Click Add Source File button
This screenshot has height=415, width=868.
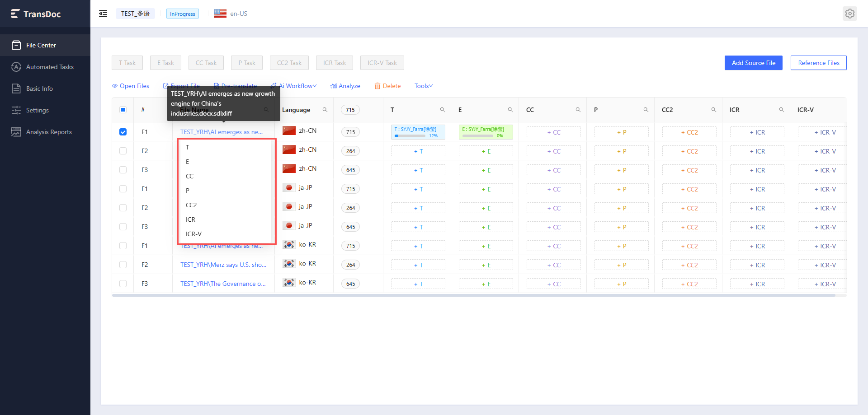(754, 63)
